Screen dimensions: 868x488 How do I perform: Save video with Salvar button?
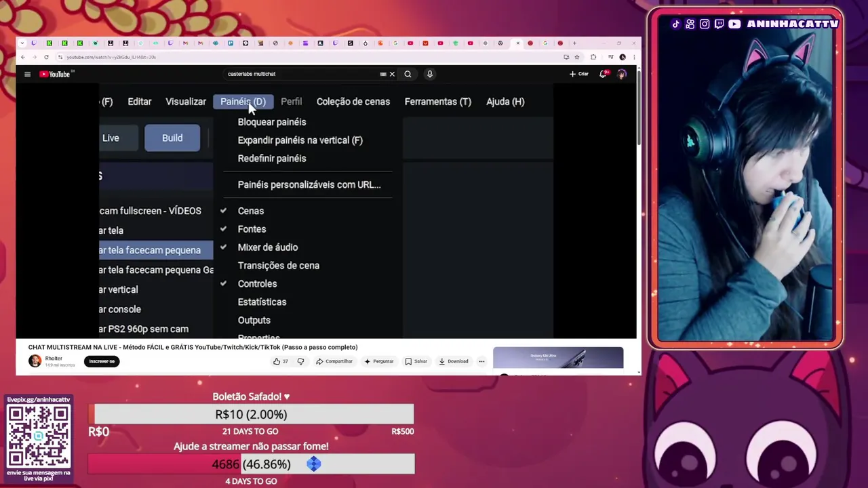pos(416,361)
